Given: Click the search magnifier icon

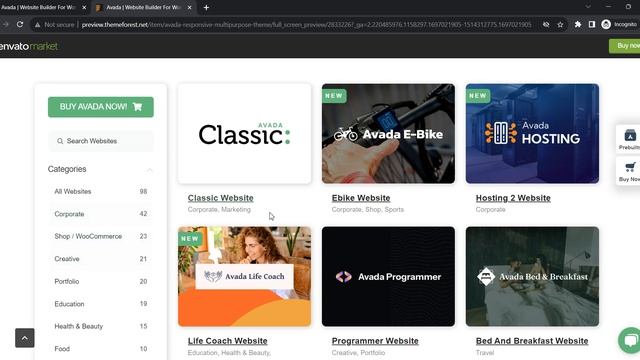Looking at the screenshot, I should click(x=60, y=141).
